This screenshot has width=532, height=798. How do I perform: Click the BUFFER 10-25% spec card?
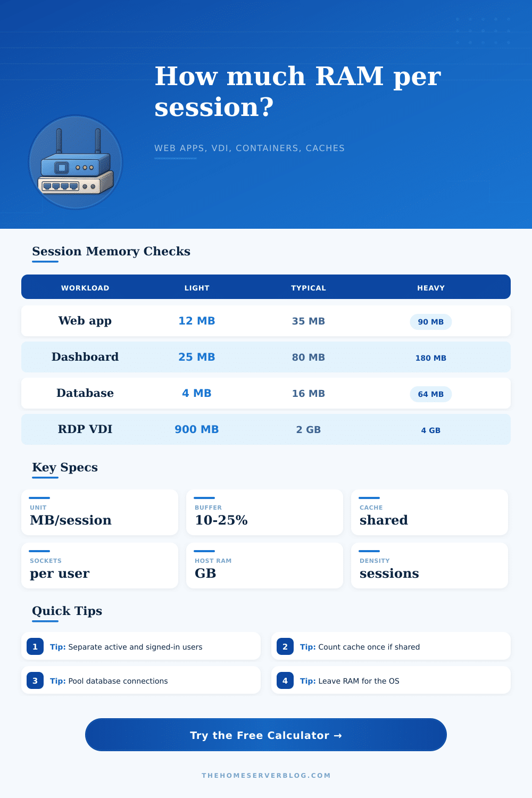(x=264, y=512)
